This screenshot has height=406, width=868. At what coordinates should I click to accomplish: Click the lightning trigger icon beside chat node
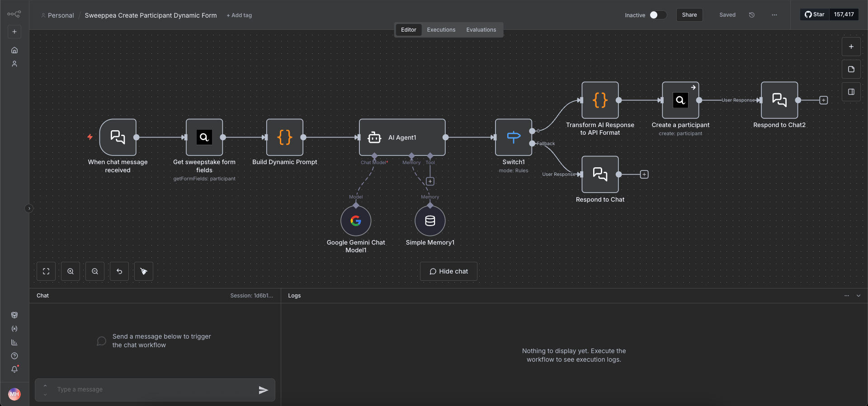tap(90, 137)
